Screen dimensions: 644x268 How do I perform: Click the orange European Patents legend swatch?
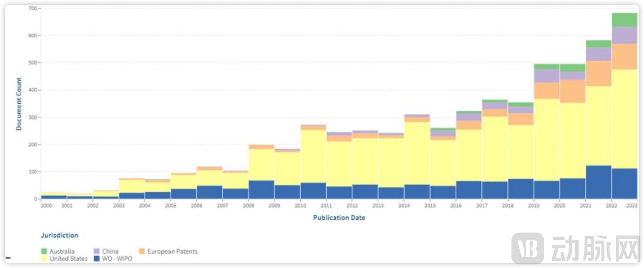pos(142,251)
